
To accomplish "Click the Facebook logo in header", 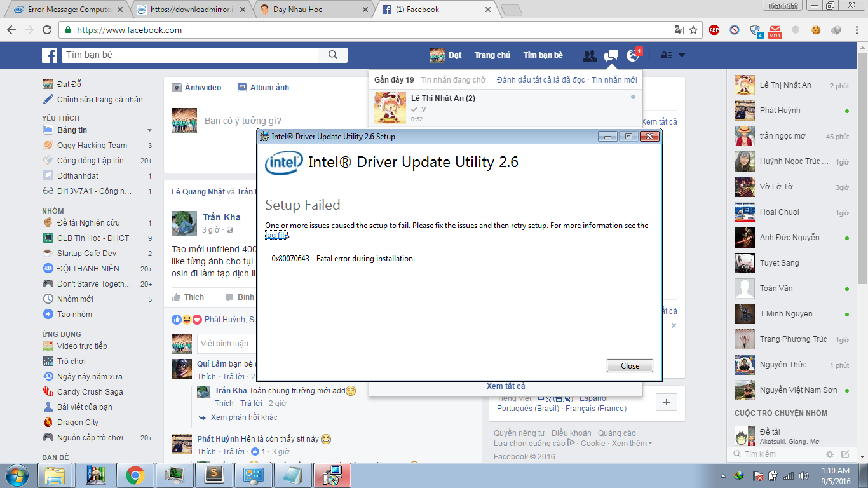I will 50,55.
